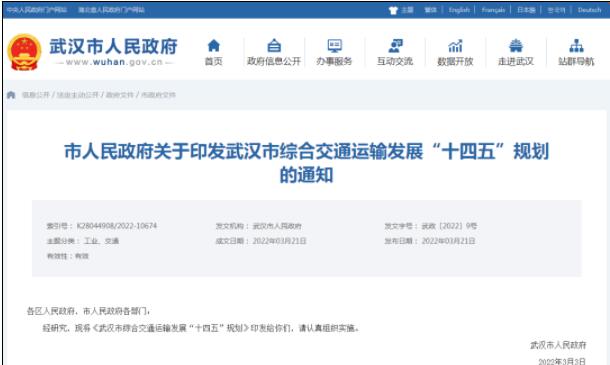Click signature 武汉市人民政府 at bottom right
The width and height of the screenshot is (610, 365).
click(x=558, y=345)
